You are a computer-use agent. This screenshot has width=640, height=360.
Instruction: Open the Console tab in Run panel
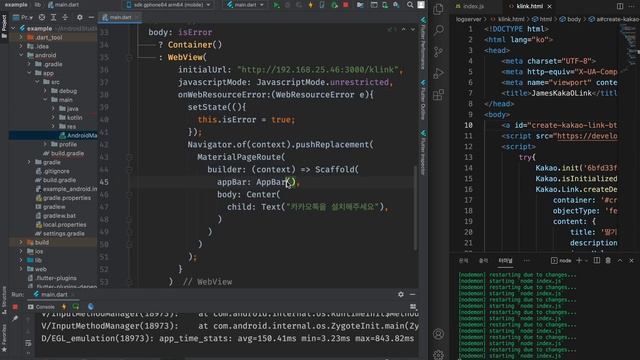(x=41, y=307)
